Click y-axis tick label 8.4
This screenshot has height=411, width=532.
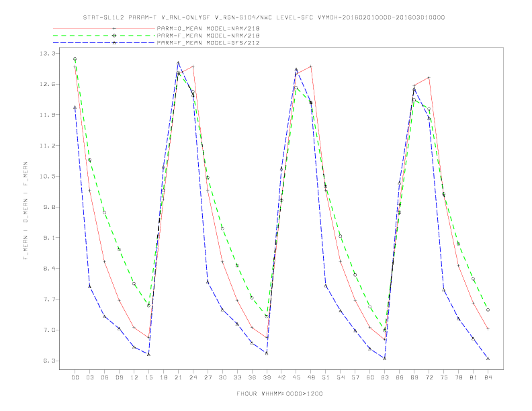(49, 269)
